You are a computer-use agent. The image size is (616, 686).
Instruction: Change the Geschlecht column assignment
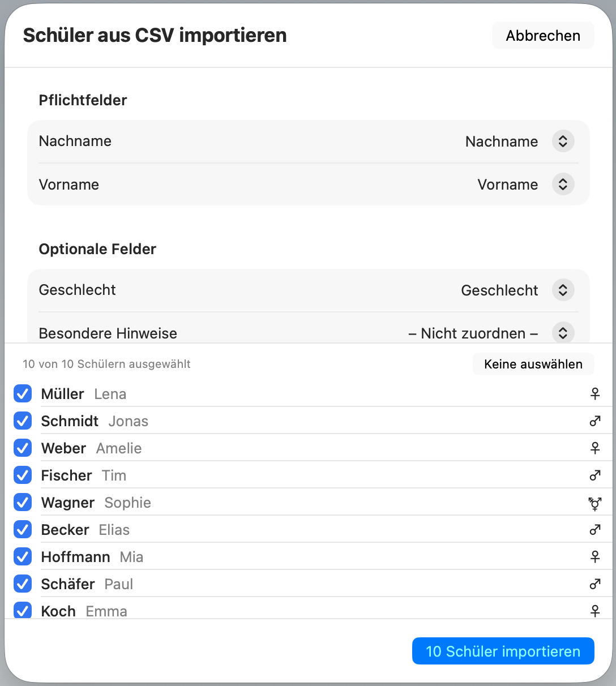(x=563, y=290)
